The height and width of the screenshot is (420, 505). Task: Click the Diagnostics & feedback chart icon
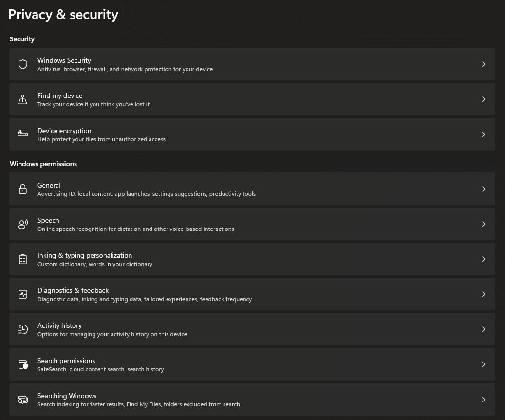pyautogui.click(x=23, y=294)
